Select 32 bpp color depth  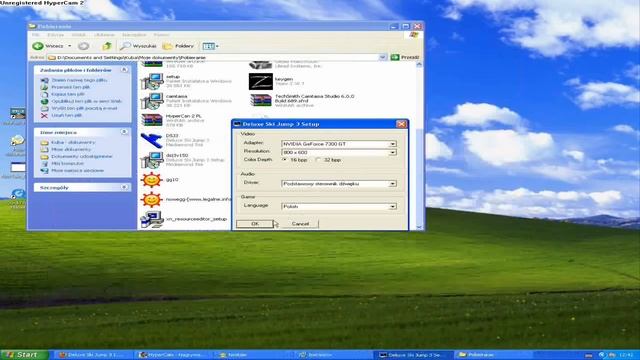(x=318, y=160)
